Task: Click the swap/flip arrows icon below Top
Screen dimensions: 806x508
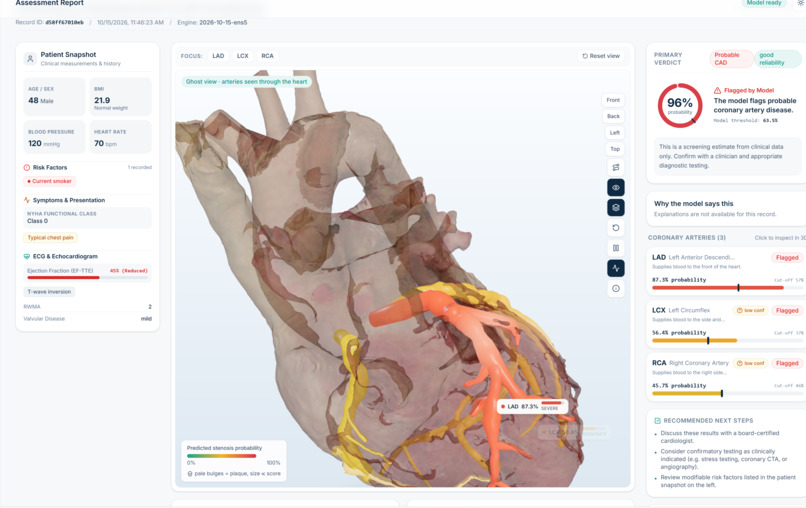Action: click(x=615, y=167)
